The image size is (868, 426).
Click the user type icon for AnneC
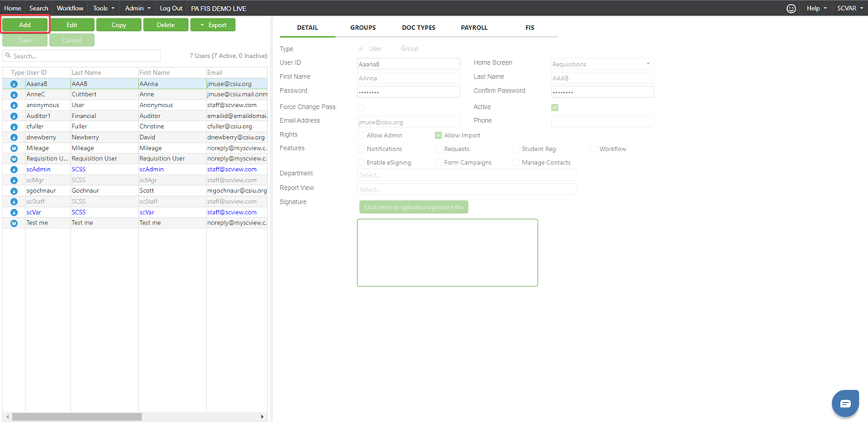(14, 95)
